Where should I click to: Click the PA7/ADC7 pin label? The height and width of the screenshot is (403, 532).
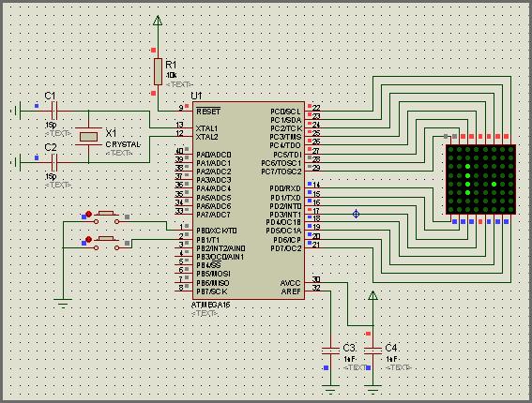click(213, 215)
